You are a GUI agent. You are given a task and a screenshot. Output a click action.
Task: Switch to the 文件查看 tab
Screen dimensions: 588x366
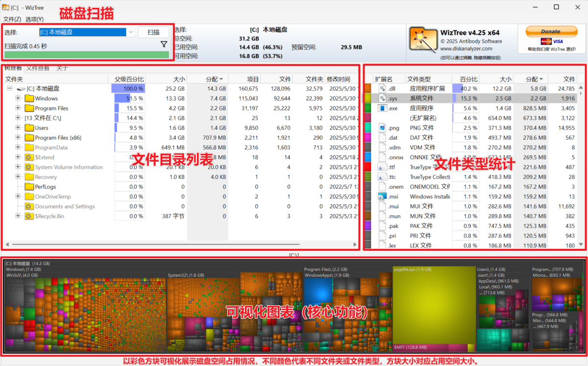coord(38,68)
